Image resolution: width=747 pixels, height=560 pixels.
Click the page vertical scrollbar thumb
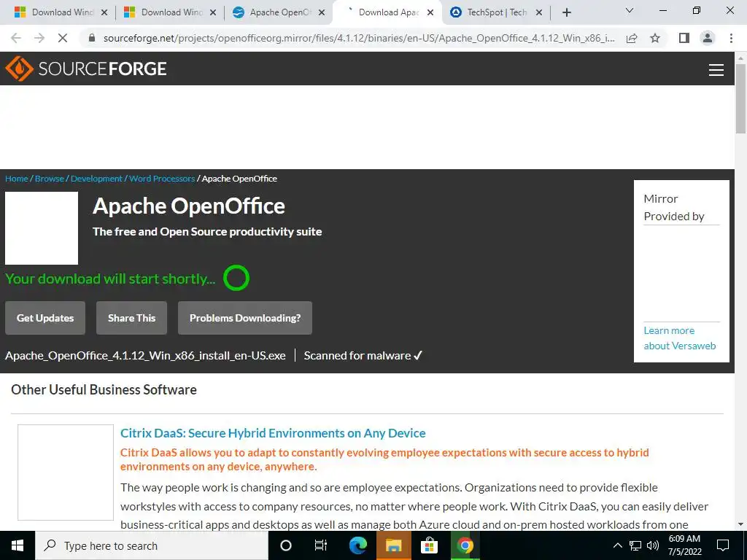click(741, 98)
